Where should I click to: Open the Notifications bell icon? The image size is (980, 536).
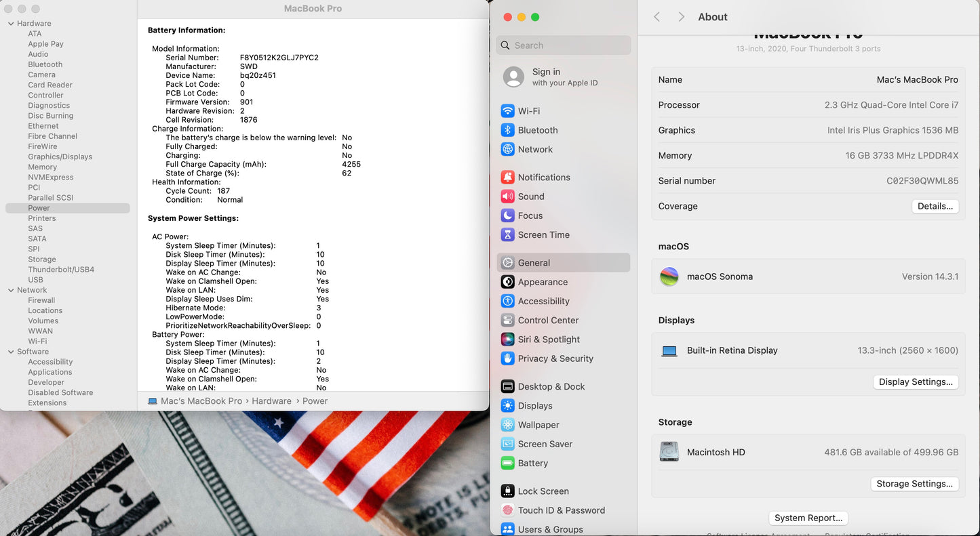(507, 178)
